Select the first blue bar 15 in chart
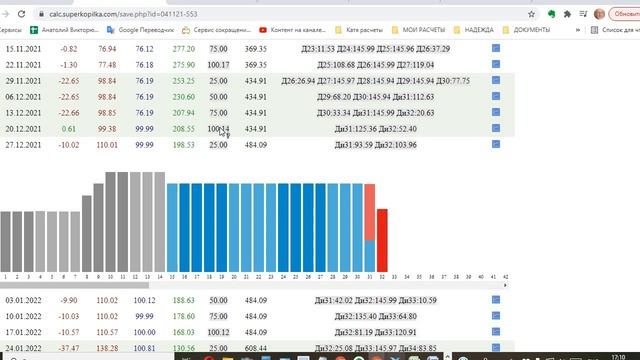 [172, 228]
